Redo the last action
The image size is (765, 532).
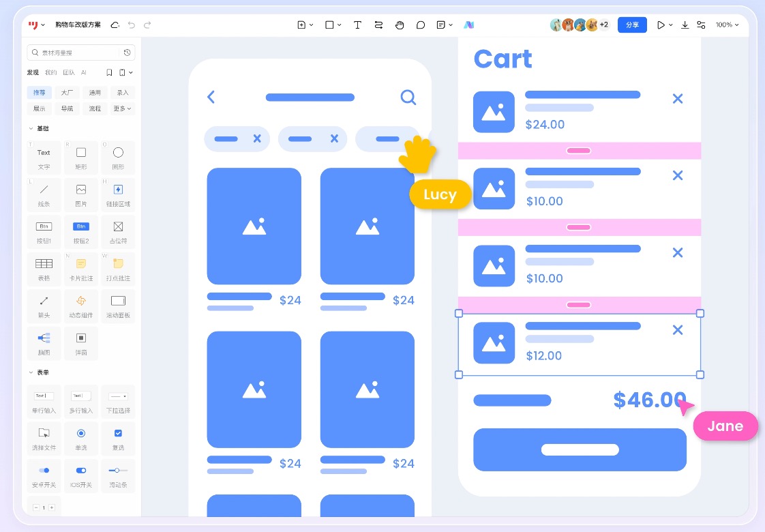click(x=147, y=25)
